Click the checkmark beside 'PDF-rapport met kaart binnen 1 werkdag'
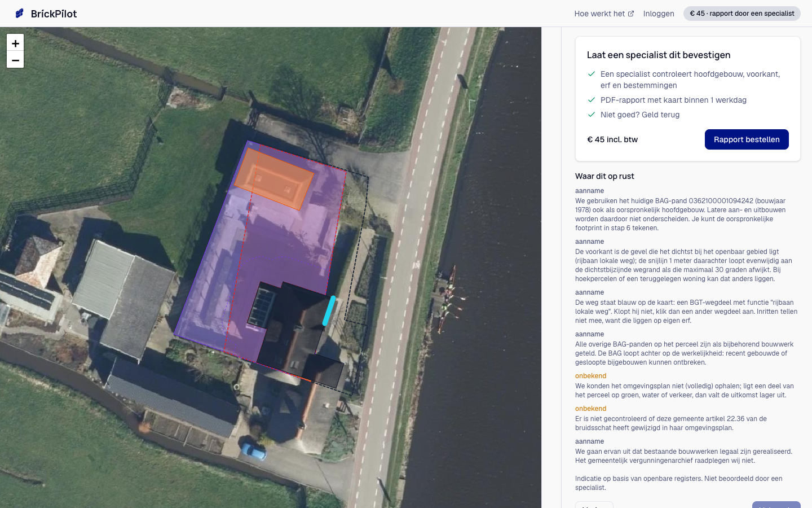Image resolution: width=812 pixels, height=508 pixels. click(x=592, y=100)
